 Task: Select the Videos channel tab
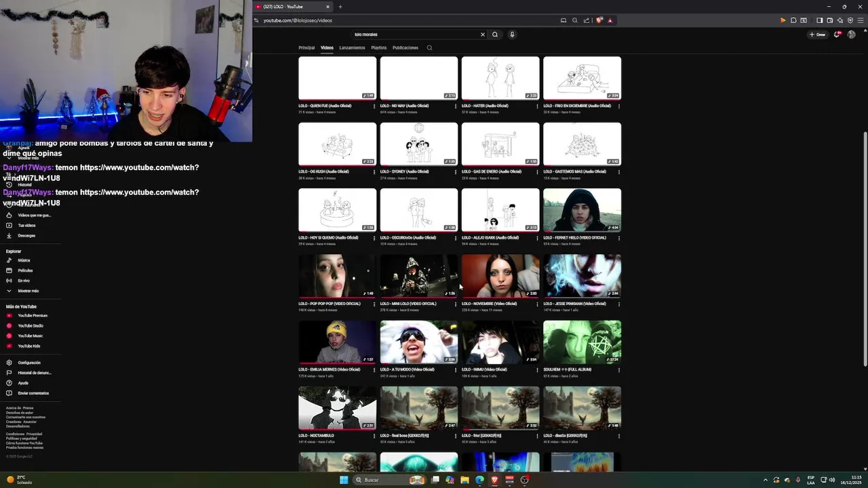327,48
